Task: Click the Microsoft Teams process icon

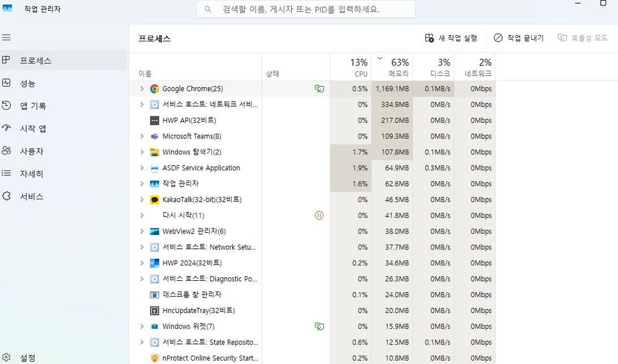Action: pyautogui.click(x=154, y=136)
